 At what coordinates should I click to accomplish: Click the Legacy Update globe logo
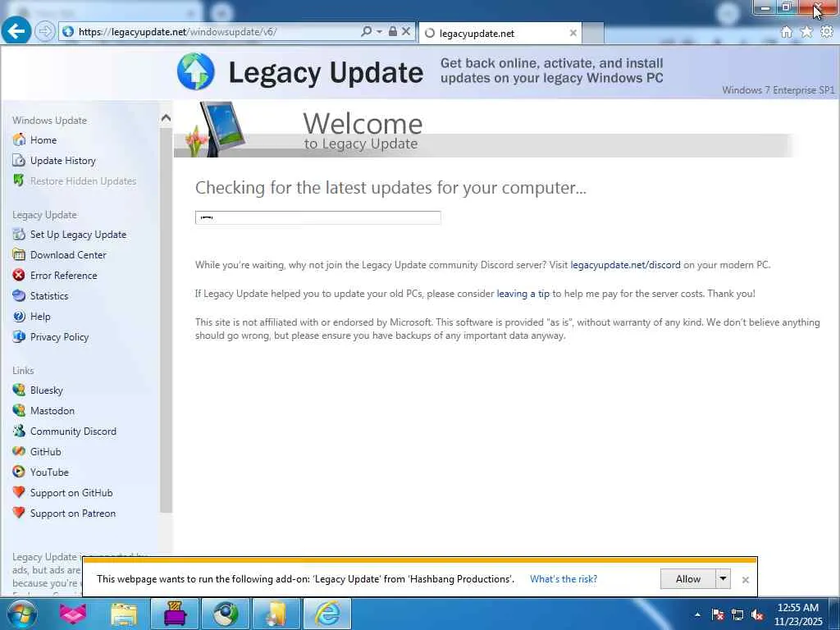[x=196, y=71]
